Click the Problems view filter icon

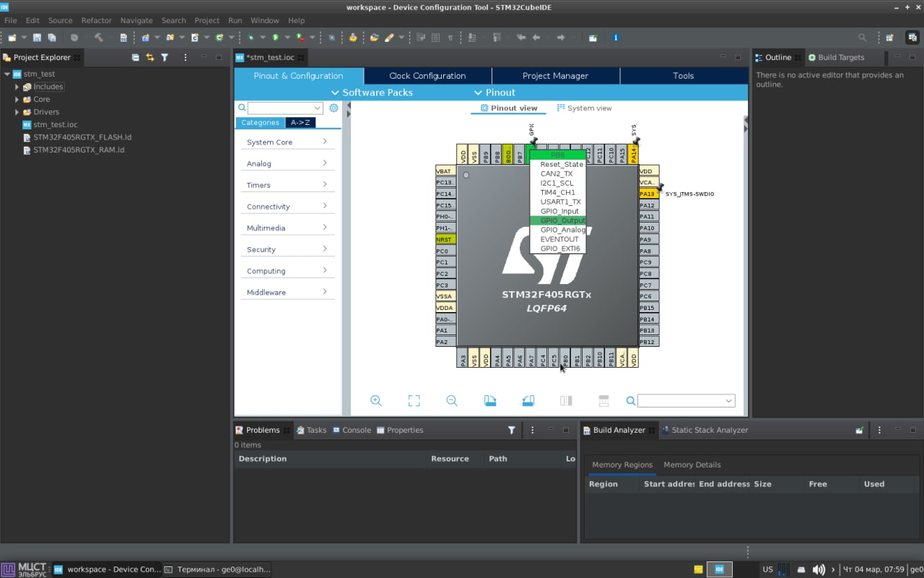coord(512,430)
